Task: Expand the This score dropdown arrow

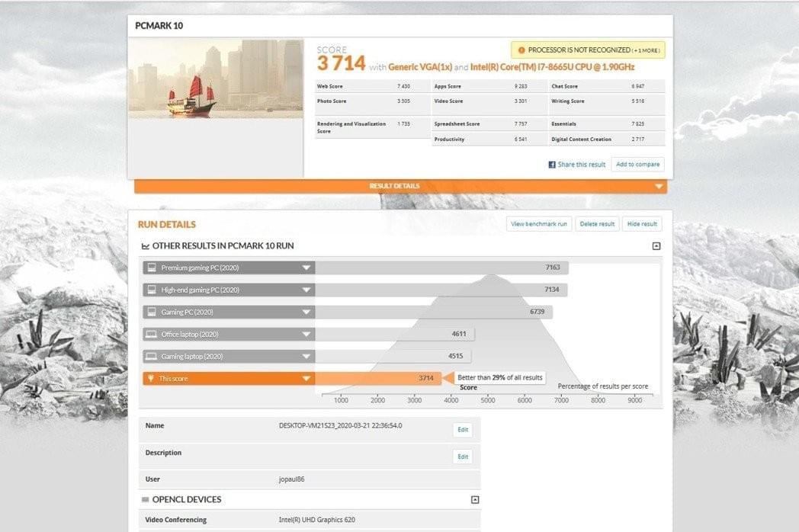Action: (x=306, y=379)
